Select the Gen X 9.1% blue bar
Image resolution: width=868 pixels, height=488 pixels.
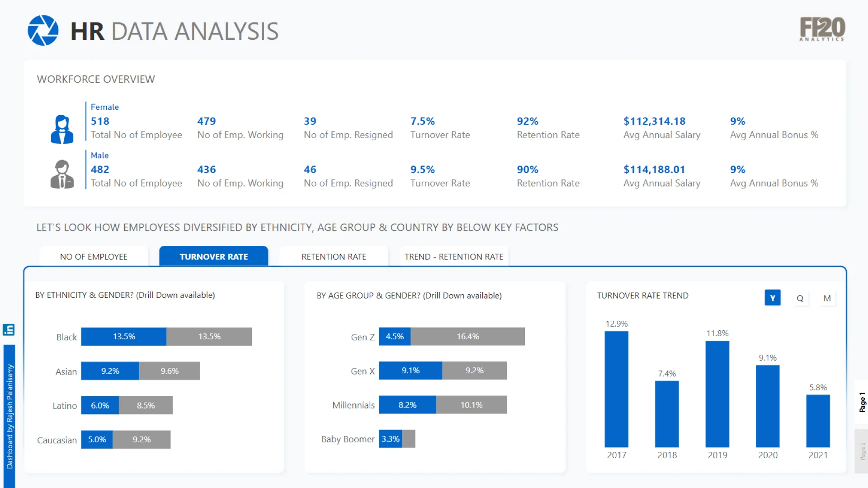coord(410,371)
